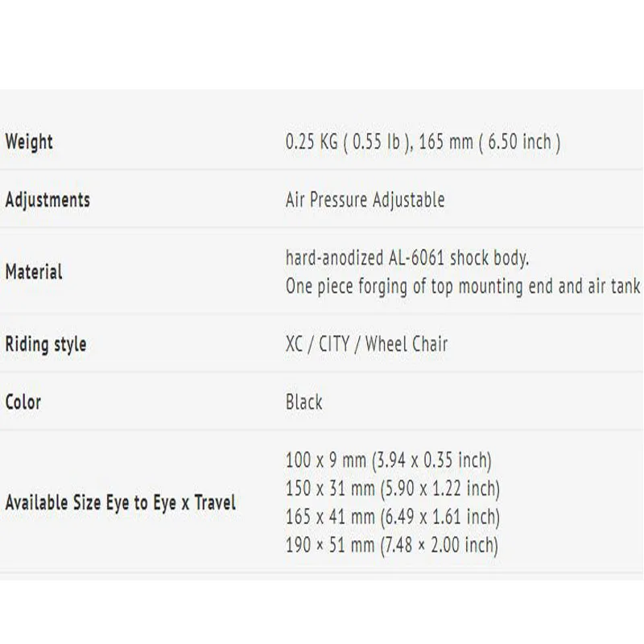
Task: Click the Available Size Eye to Eye x Travel label
Action: click(121, 503)
